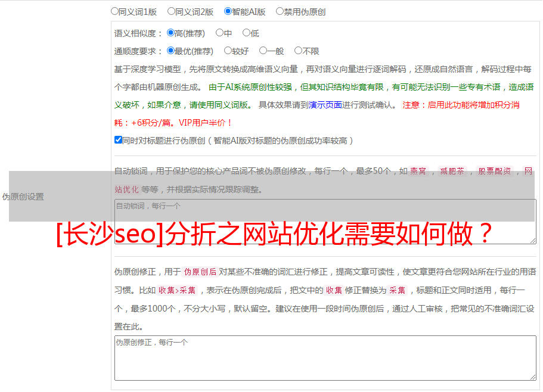The width and height of the screenshot is (543, 392).
Task: Uncheck 同时对标题进行伪原创 checkbox
Action: click(x=118, y=140)
